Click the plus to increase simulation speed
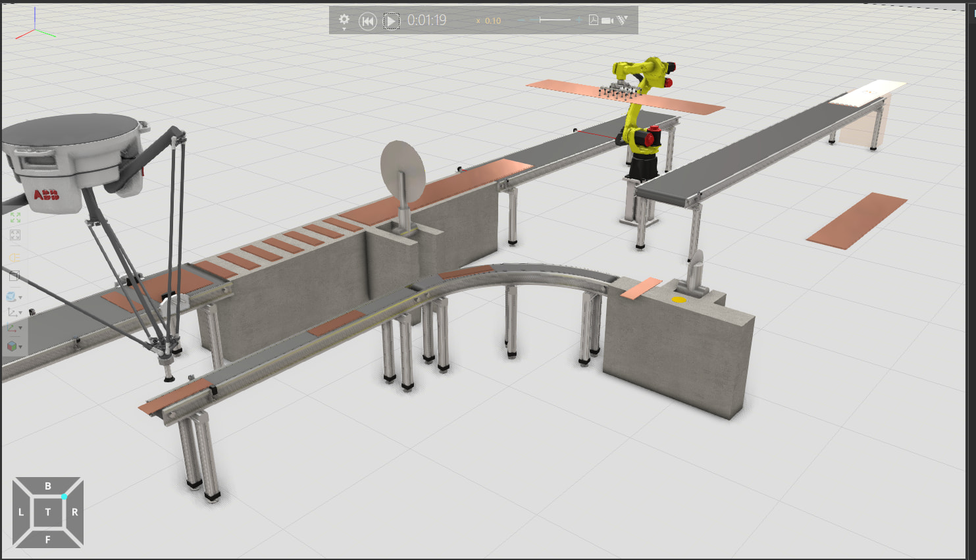The height and width of the screenshot is (560, 976). point(579,20)
